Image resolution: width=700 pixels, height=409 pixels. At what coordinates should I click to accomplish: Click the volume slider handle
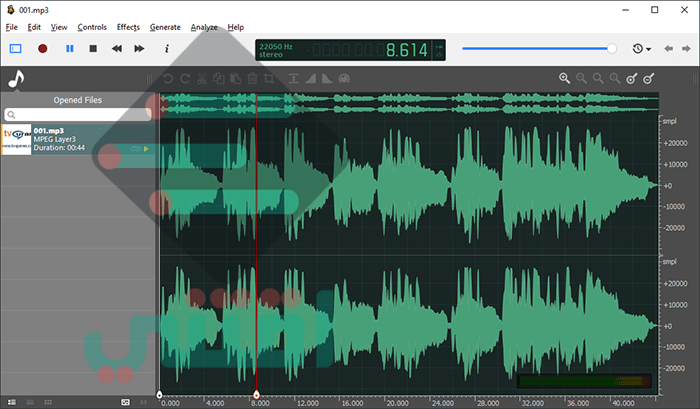(x=612, y=48)
